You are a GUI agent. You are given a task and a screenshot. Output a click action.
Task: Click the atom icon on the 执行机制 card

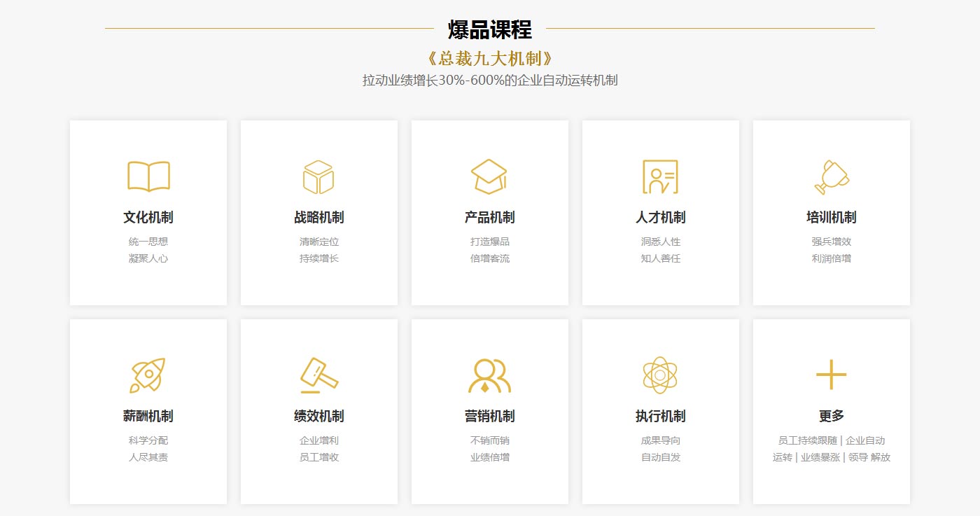(660, 375)
